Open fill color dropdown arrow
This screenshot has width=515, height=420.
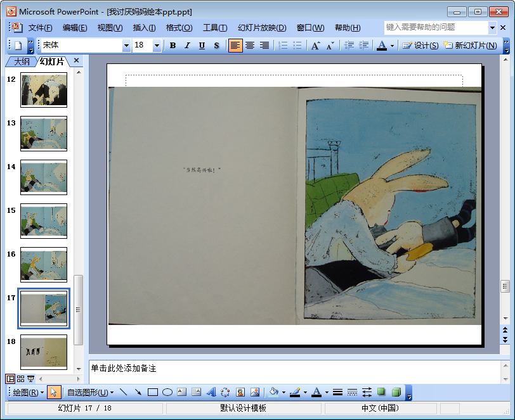tap(284, 392)
